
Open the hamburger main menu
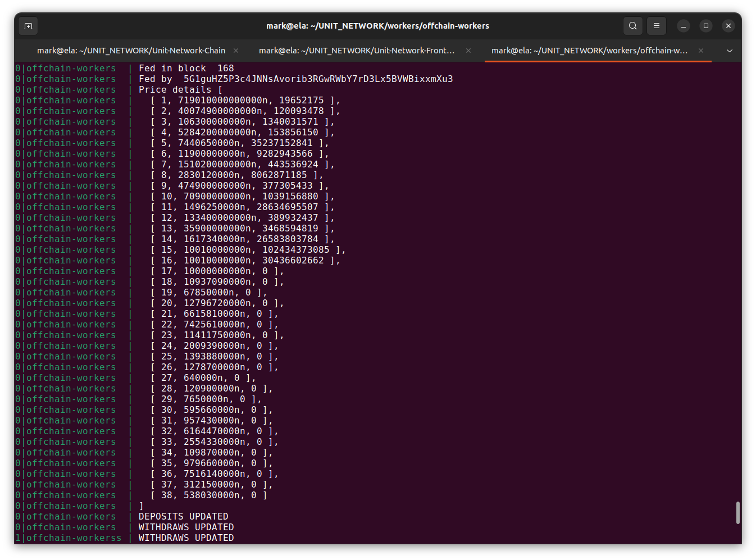656,26
